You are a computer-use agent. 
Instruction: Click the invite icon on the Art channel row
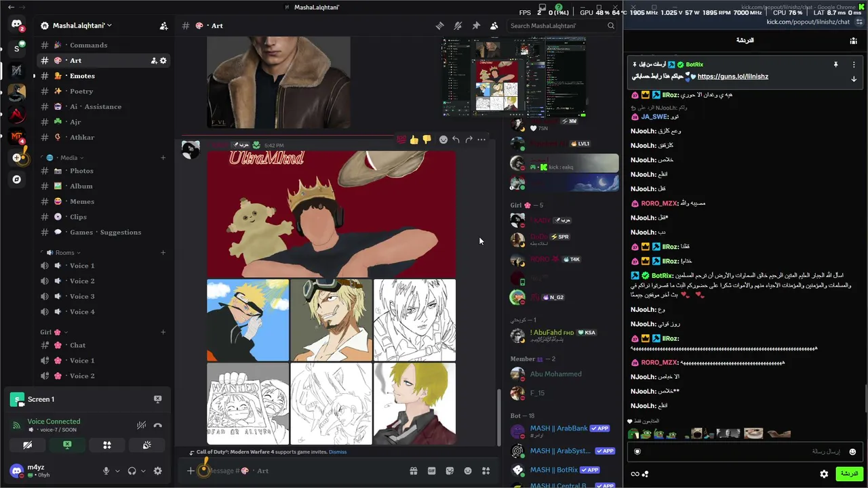pos(154,60)
